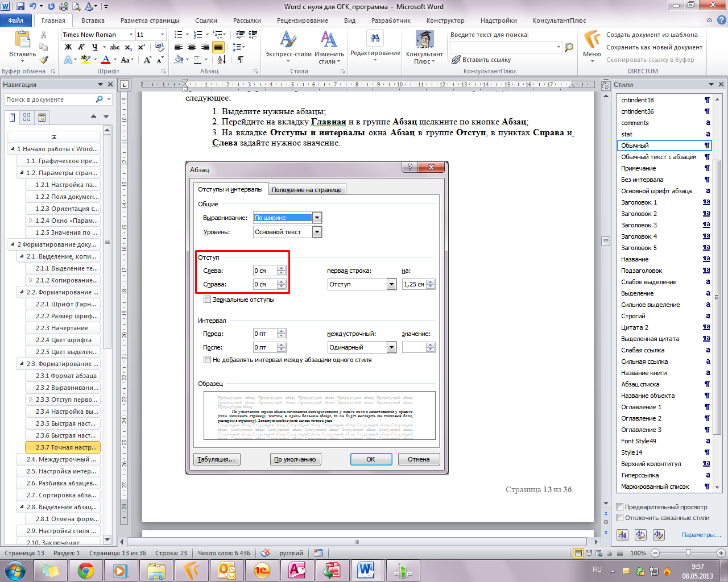This screenshot has height=582, width=728.
Task: Open Рецензирование ribbon tab
Action: (x=302, y=20)
